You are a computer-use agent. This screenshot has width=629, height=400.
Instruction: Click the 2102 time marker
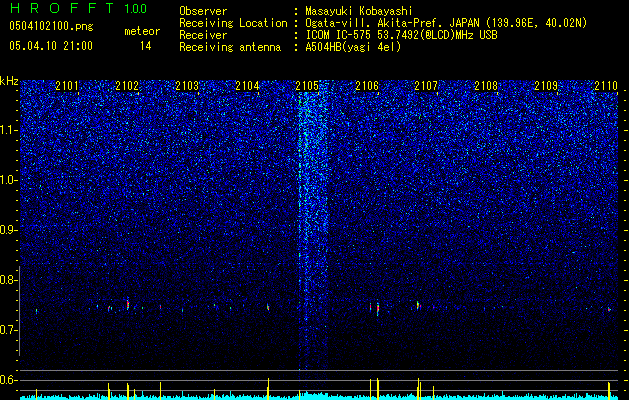(127, 85)
